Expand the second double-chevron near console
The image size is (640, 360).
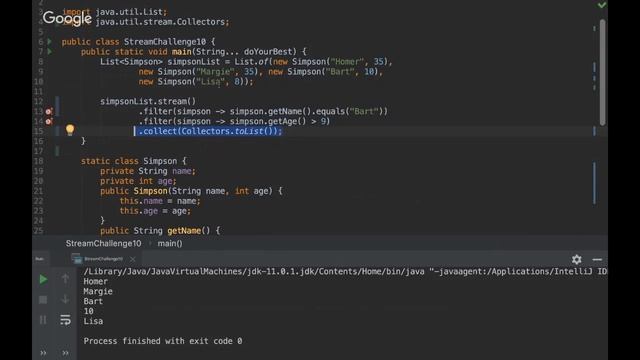[x=65, y=353]
